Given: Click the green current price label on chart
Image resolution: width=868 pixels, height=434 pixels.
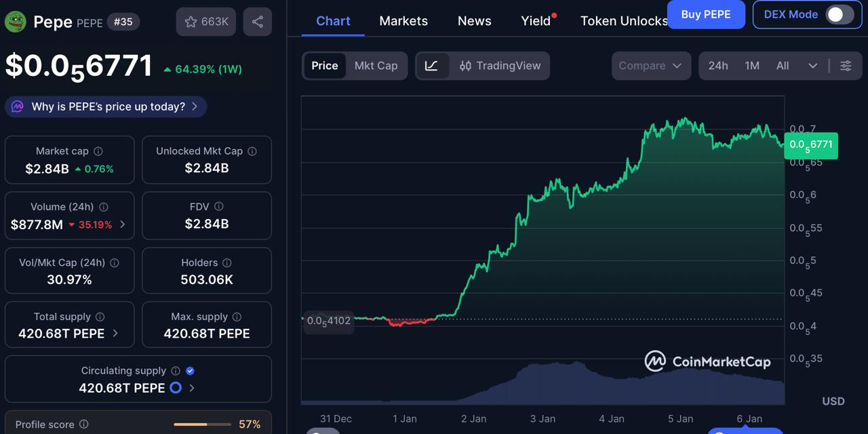Looking at the screenshot, I should [811, 146].
